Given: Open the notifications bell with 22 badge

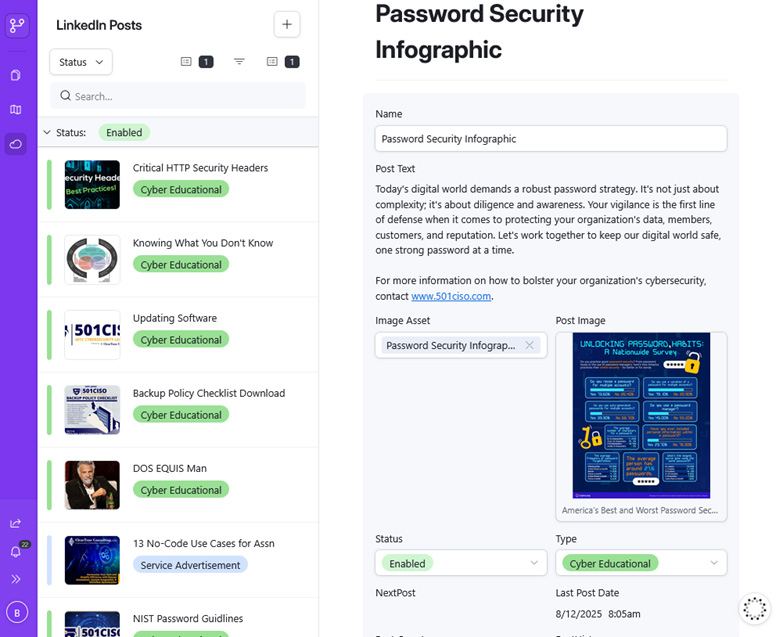Looking at the screenshot, I should (16, 551).
